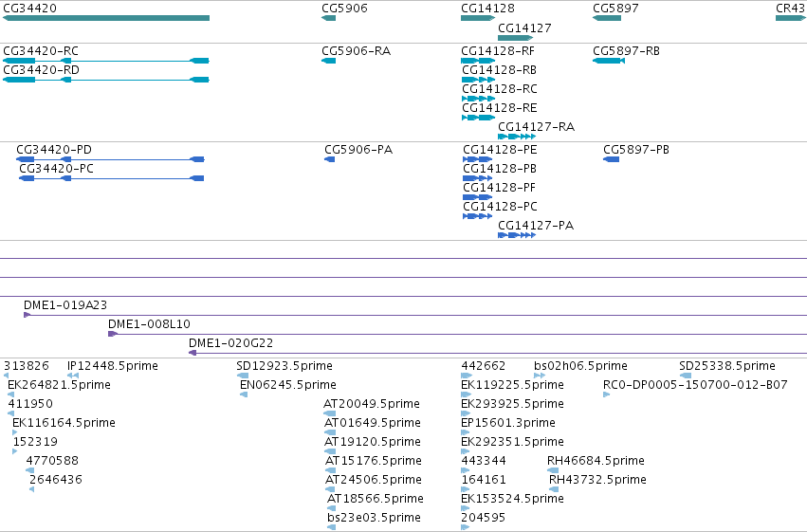Viewport: 807px width, 532px height.
Task: Click EST 204595
Action: coord(465,528)
